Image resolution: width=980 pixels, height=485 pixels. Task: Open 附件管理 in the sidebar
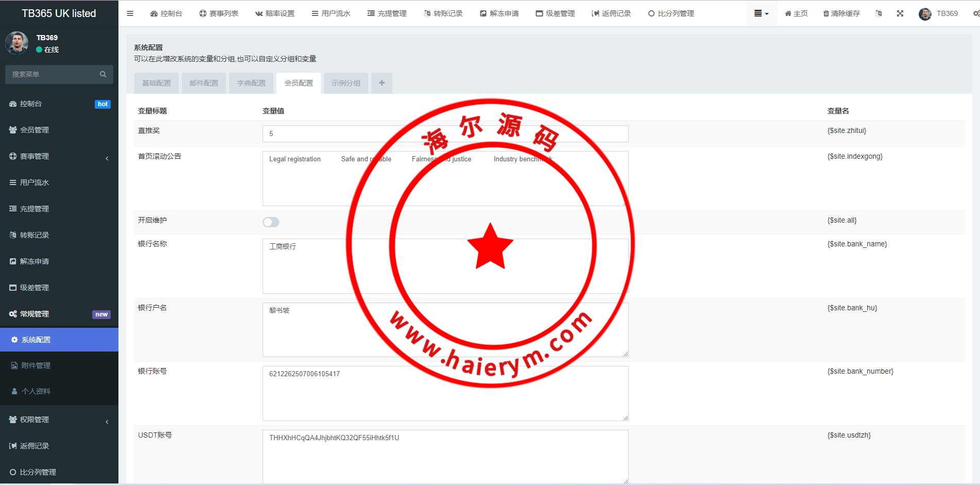(x=36, y=365)
